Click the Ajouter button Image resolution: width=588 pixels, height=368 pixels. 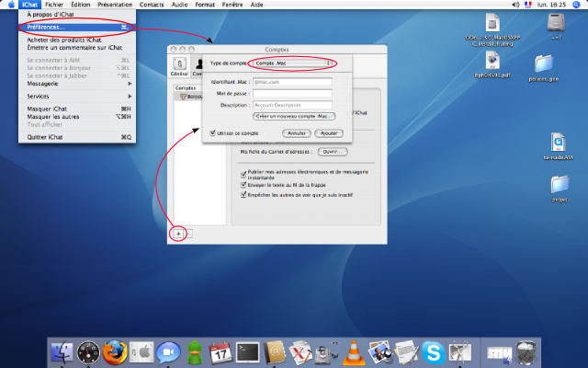(x=329, y=133)
